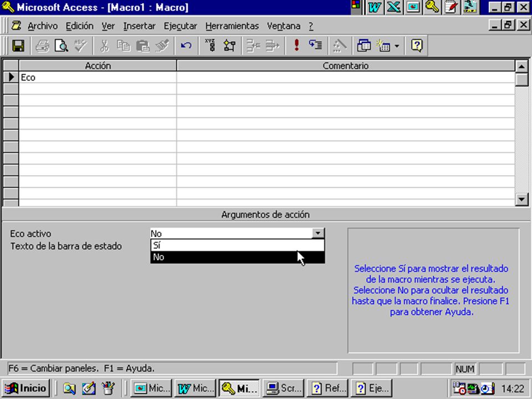This screenshot has height=399, width=532.
Task: Click the Copy toolbar icon
Action: (x=124, y=45)
